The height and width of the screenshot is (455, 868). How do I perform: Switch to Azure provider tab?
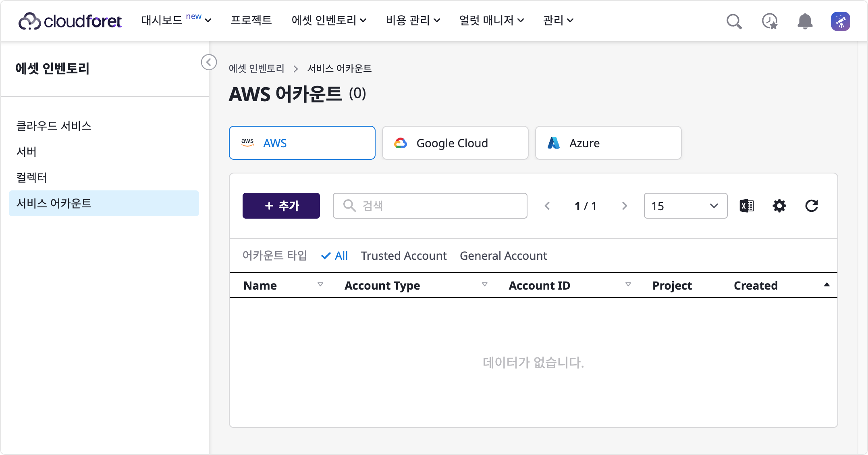608,143
